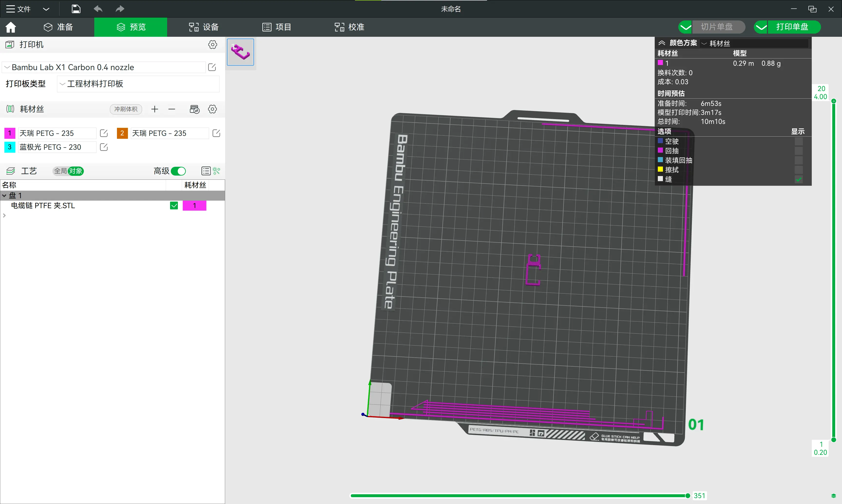
Task: Click the 打印机 printer section icon
Action: (10, 45)
